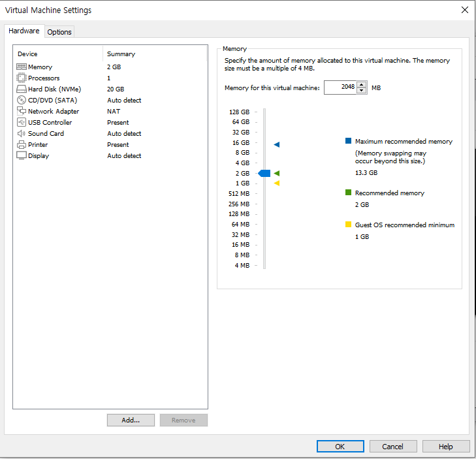Click the 20 GB summary value

point(116,89)
